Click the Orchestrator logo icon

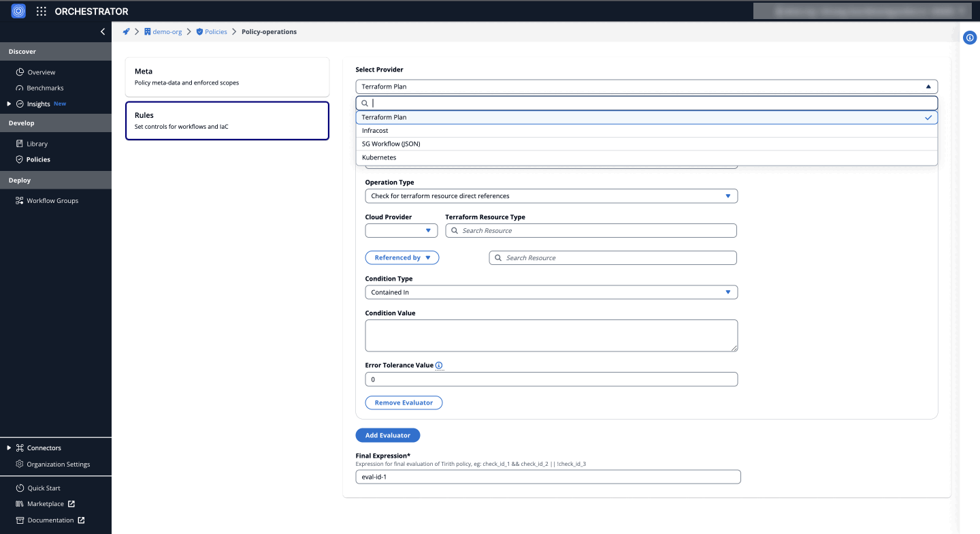pyautogui.click(x=18, y=11)
